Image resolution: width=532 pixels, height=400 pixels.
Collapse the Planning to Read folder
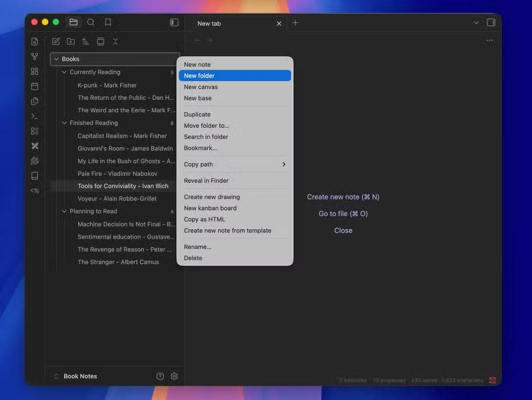point(64,211)
